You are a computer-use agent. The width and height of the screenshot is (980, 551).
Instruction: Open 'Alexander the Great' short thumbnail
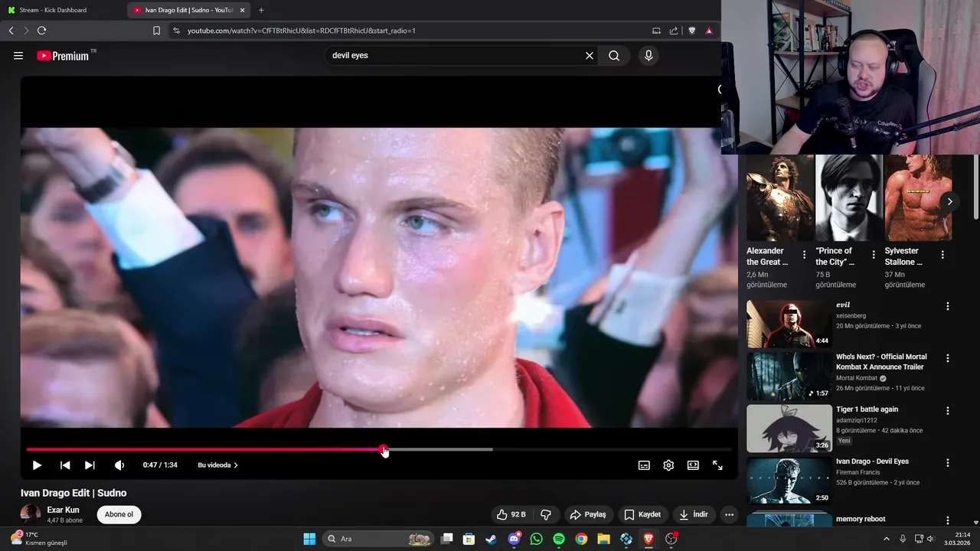780,198
